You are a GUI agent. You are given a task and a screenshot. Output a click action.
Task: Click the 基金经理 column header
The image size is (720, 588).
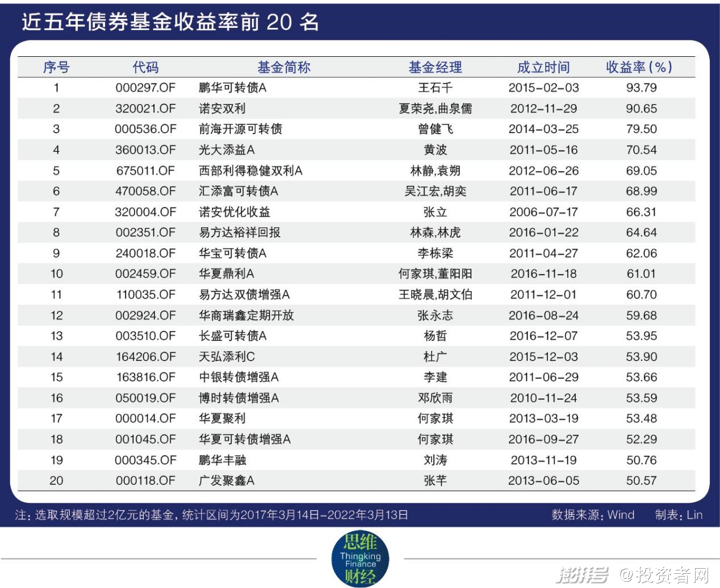(436, 67)
